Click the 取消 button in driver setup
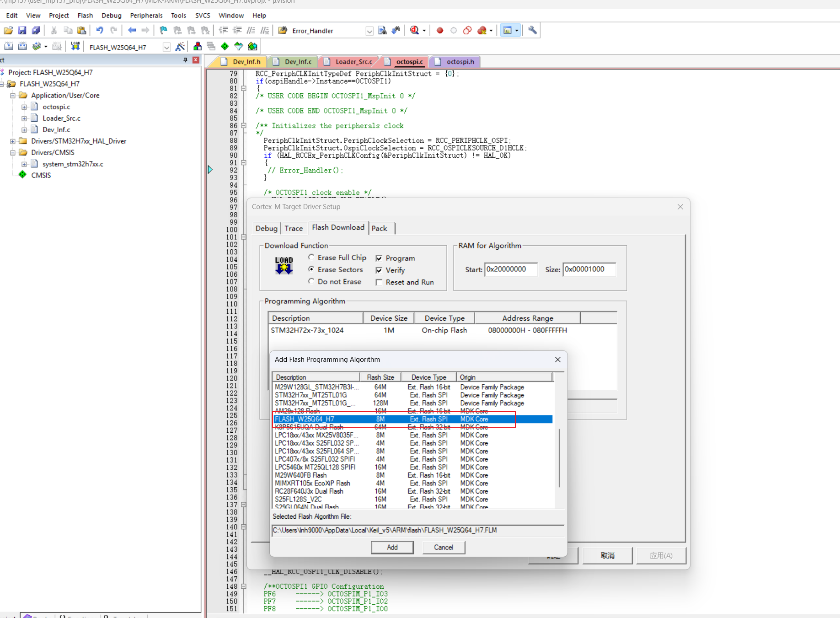 (607, 555)
